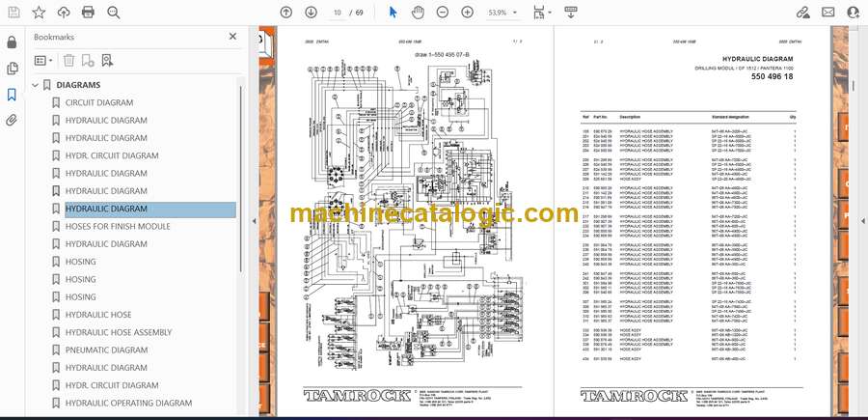Image resolution: width=868 pixels, height=420 pixels.
Task: Click the bookmark icon beside PNEUMATIC DIAGRAM
Action: [56, 350]
